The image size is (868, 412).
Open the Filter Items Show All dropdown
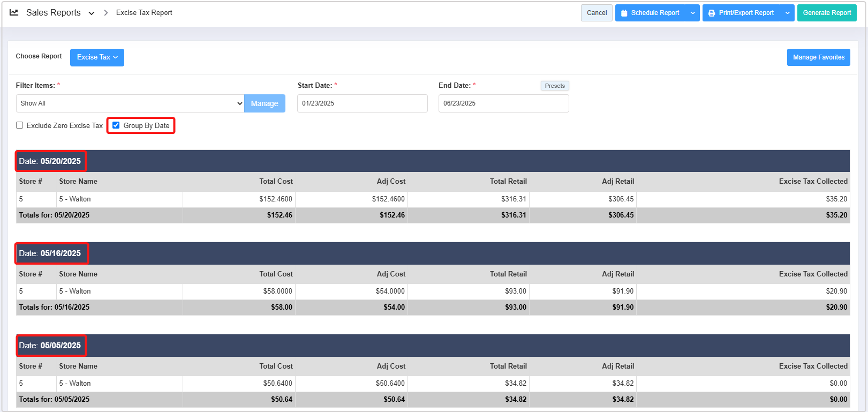click(130, 103)
